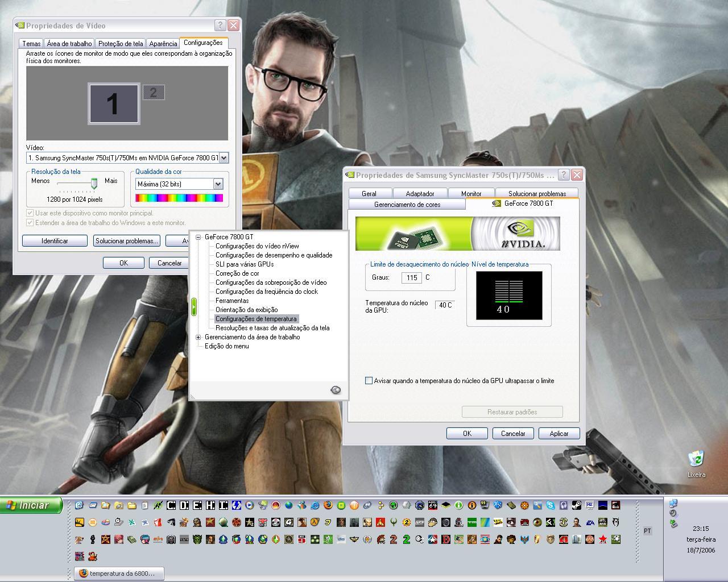Click the Iniciar start button
This screenshot has width=728, height=582.
[x=32, y=505]
